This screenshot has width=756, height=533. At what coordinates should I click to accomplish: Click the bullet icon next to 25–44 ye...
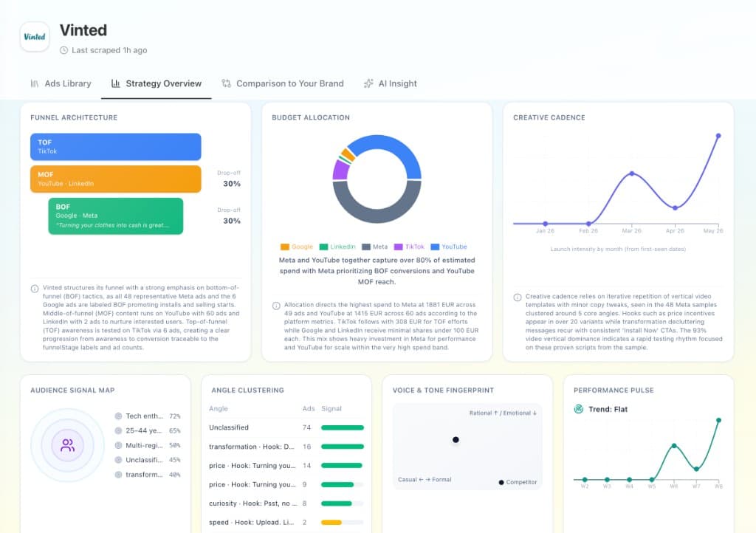point(118,430)
